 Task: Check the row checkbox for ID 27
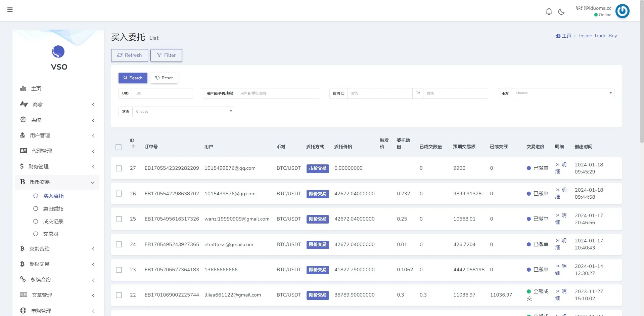(119, 168)
